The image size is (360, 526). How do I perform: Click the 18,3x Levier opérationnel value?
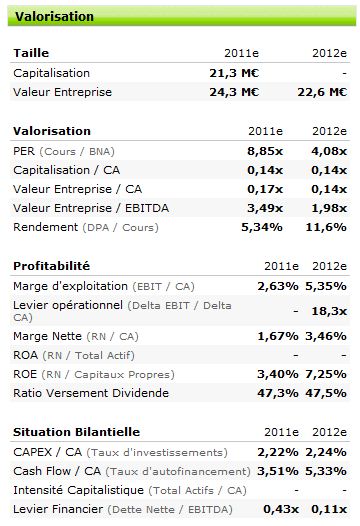click(329, 311)
